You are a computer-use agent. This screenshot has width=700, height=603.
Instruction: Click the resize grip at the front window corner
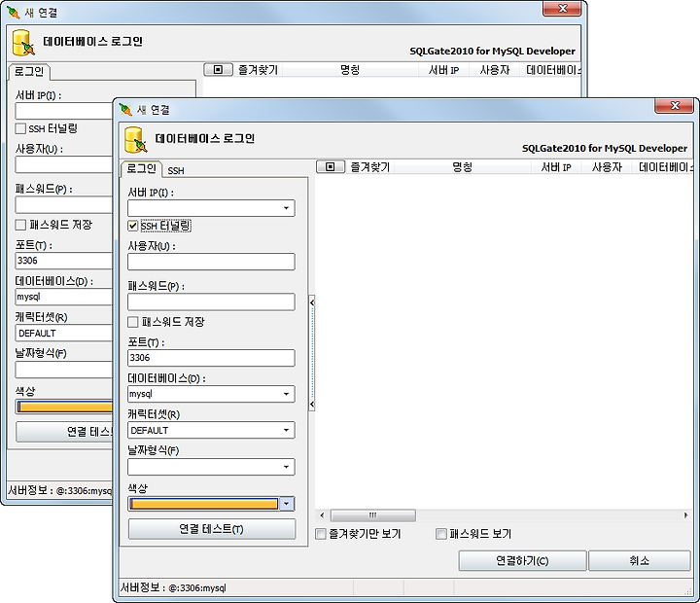pos(688,591)
